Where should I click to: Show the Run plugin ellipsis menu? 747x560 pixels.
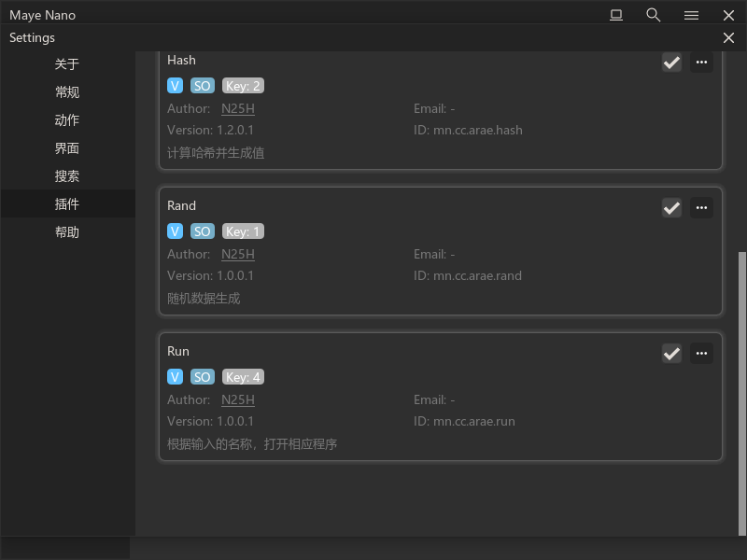coord(701,354)
